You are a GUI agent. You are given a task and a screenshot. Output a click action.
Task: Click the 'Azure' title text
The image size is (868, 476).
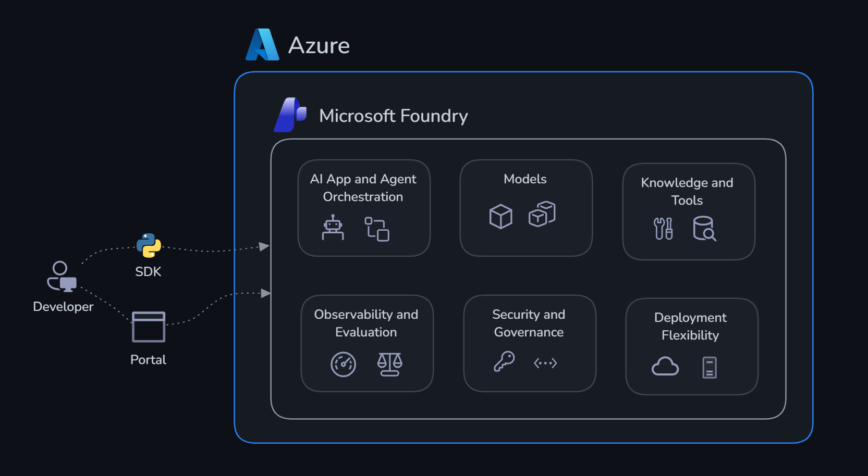click(319, 45)
